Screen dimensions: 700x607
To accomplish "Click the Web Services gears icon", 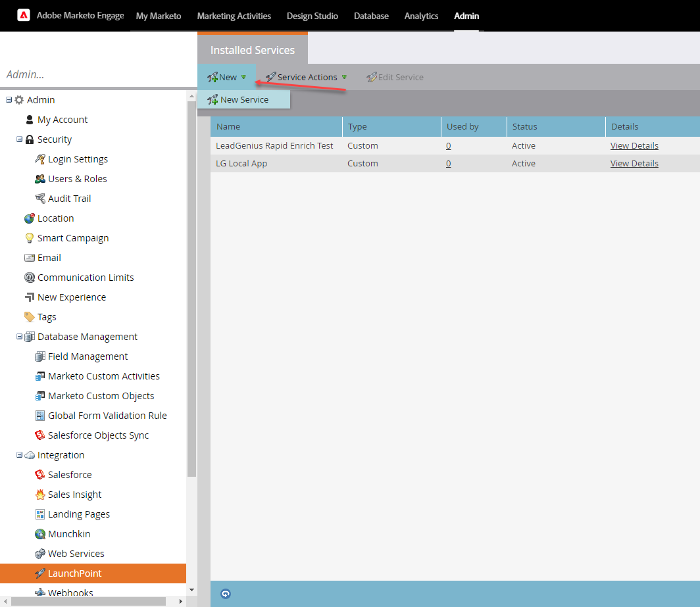I will [x=40, y=554].
